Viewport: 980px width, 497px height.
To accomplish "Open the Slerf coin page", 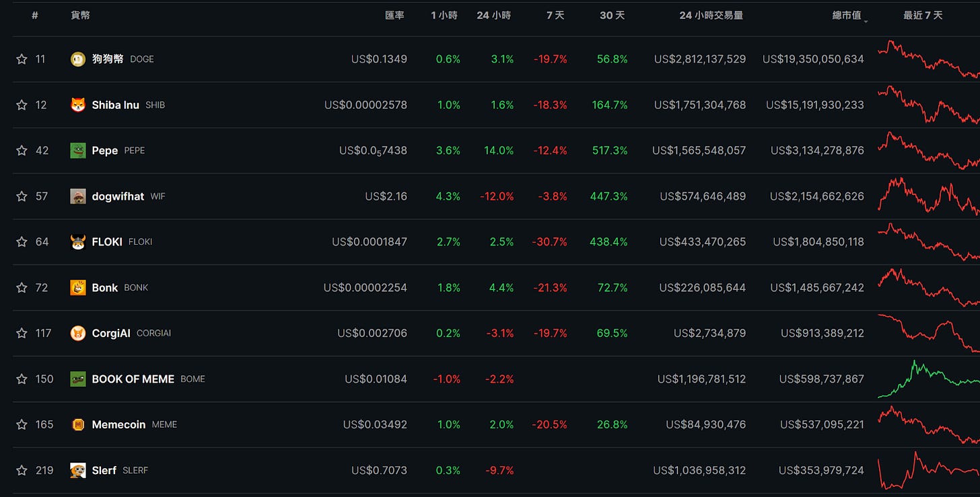I will 104,471.
